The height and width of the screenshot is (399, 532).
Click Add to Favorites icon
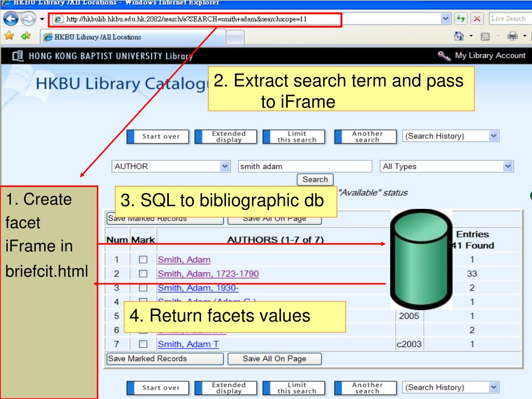(x=26, y=36)
